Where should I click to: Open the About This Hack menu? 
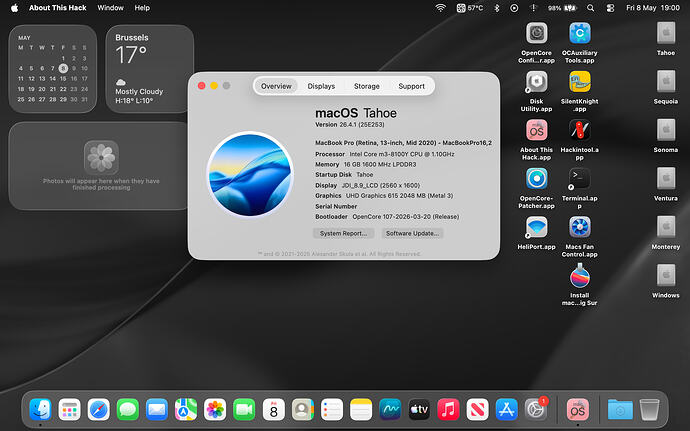point(58,7)
